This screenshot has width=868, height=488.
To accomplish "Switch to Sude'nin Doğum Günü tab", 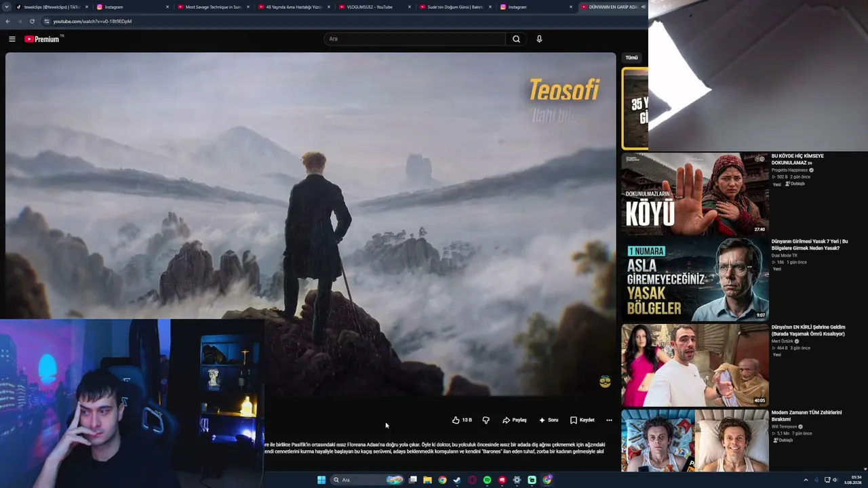I will point(455,7).
